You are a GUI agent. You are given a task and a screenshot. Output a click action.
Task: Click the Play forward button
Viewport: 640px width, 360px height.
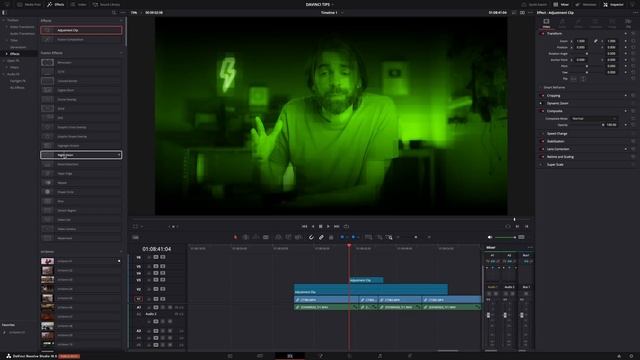pyautogui.click(x=328, y=226)
